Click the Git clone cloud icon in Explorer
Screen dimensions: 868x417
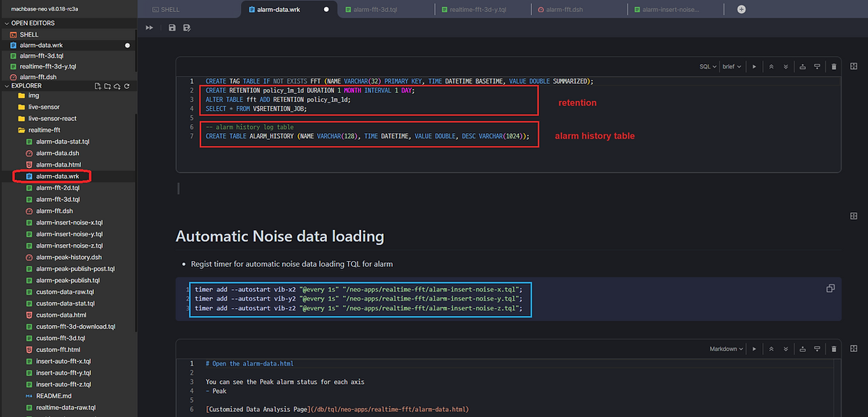coord(117,86)
